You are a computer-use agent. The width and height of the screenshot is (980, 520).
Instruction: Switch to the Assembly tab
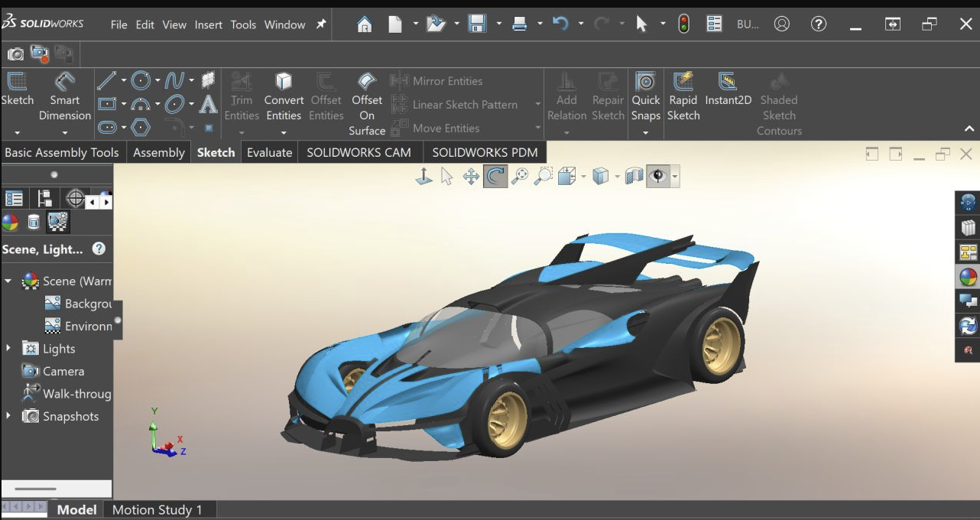158,152
